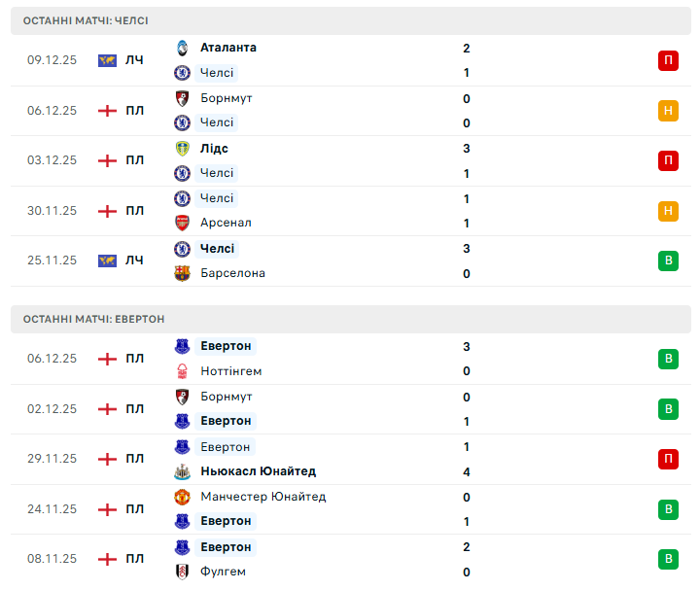Click the Champions League icon on 09.12.25
700x590 pixels.
(x=107, y=60)
